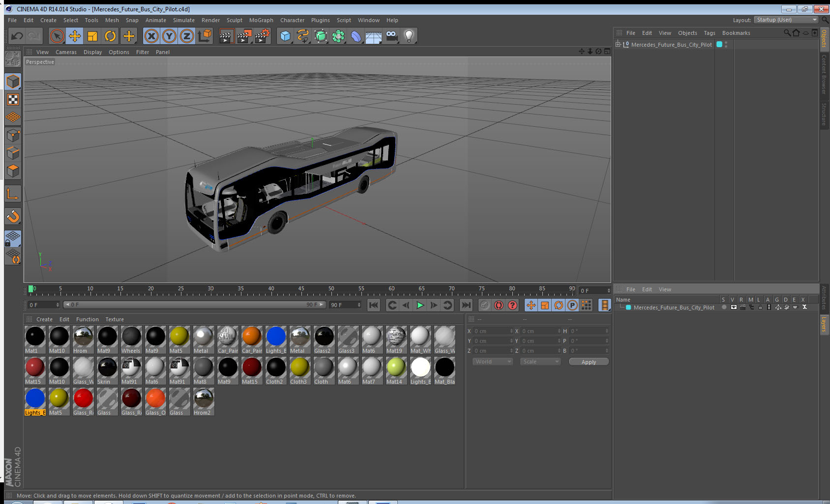
Task: Click the Apply button
Action: 589,362
